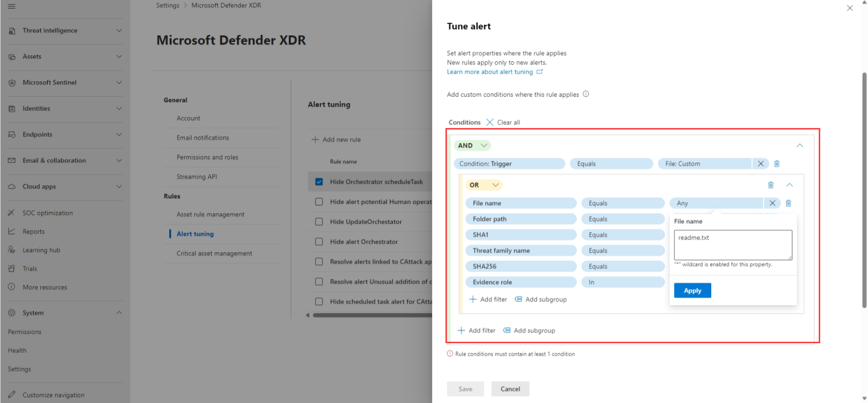Image resolution: width=868 pixels, height=403 pixels.
Task: Open Critical asset management
Action: coord(215,253)
